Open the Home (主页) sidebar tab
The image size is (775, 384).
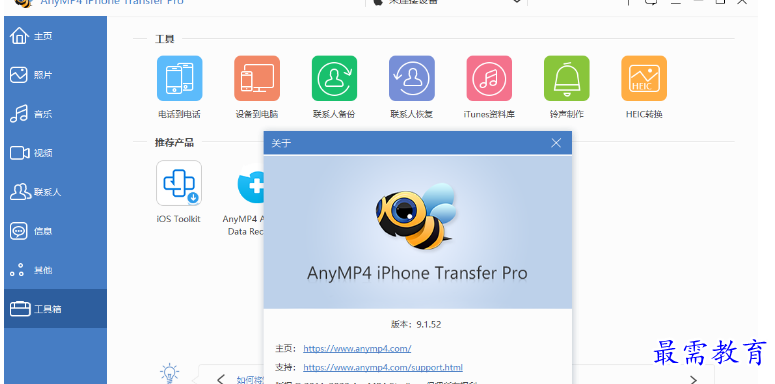click(55, 36)
